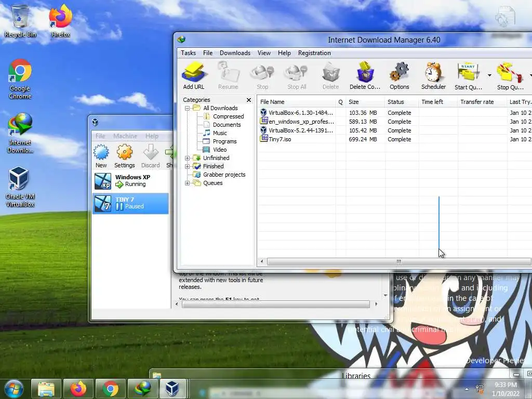Click the Stop All toolbar icon
Screen dimensions: 532x399
(297, 75)
